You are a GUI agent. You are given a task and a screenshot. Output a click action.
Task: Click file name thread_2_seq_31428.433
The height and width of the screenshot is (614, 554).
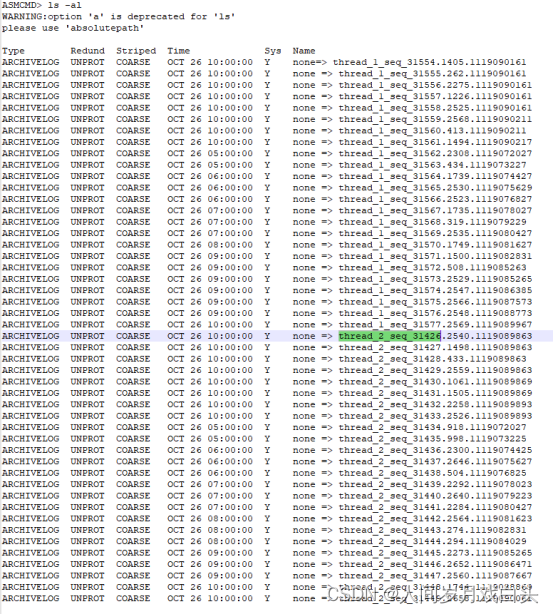point(432,359)
